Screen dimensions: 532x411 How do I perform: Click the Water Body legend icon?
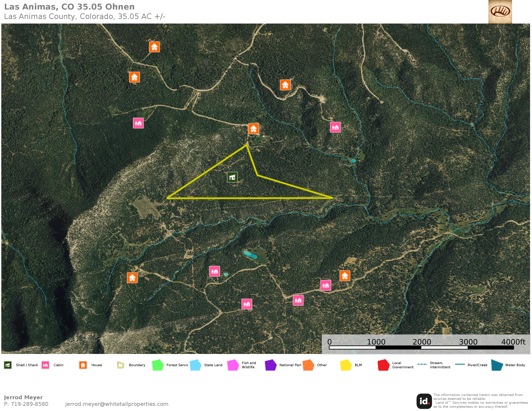click(497, 365)
